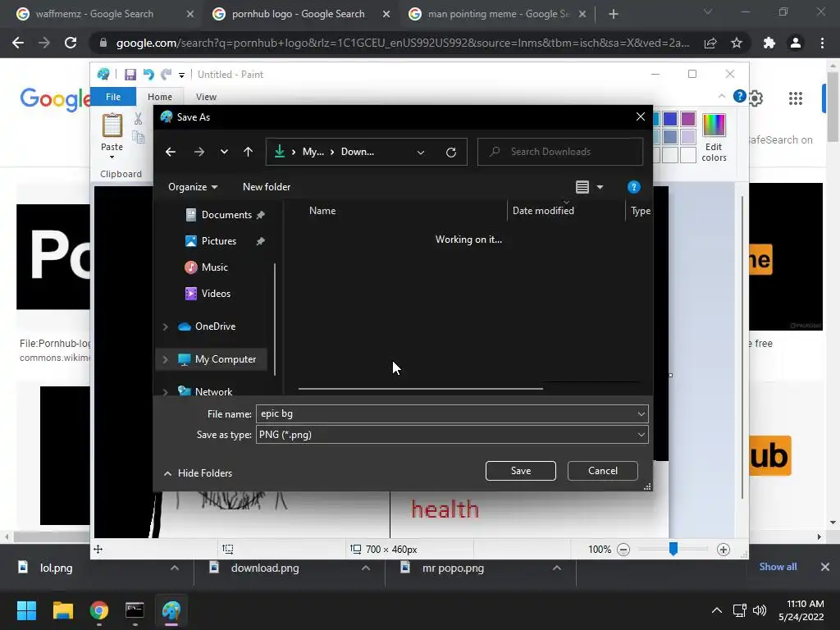The image size is (840, 630).
Task: Click the Paint zoom out minus button
Action: (x=623, y=550)
